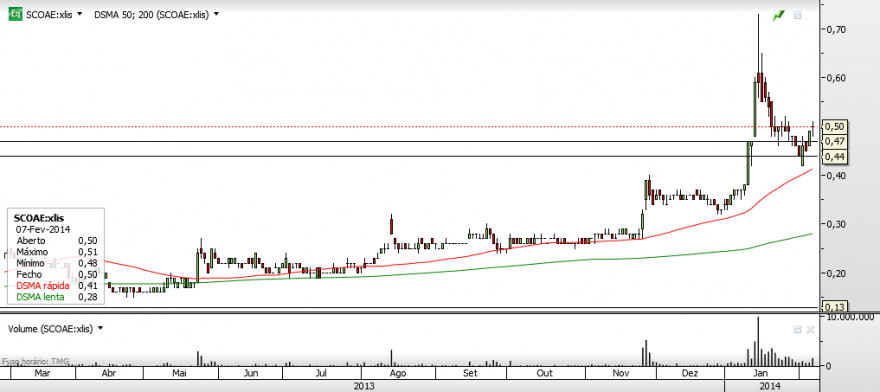Click the Fuso horário: TMG label

coord(35,361)
